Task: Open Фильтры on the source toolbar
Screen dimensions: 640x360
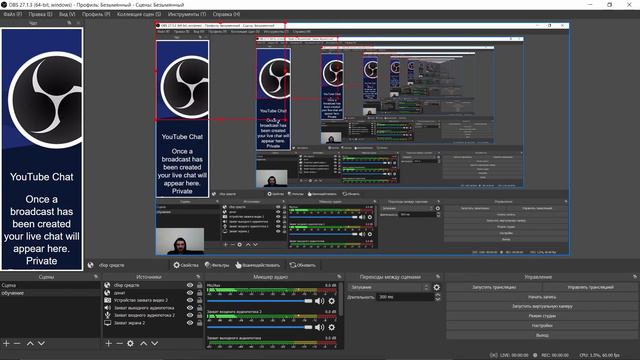Action: point(217,265)
